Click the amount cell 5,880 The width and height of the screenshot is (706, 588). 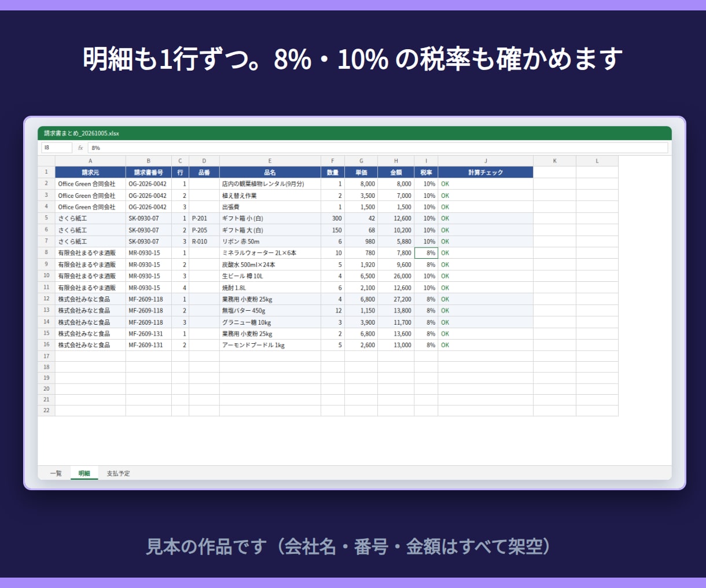[396, 242]
